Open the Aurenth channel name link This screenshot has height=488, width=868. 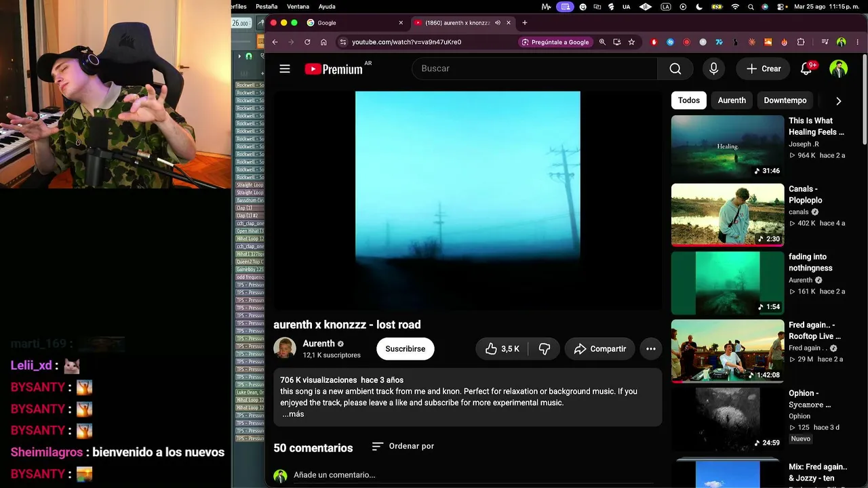tap(319, 344)
